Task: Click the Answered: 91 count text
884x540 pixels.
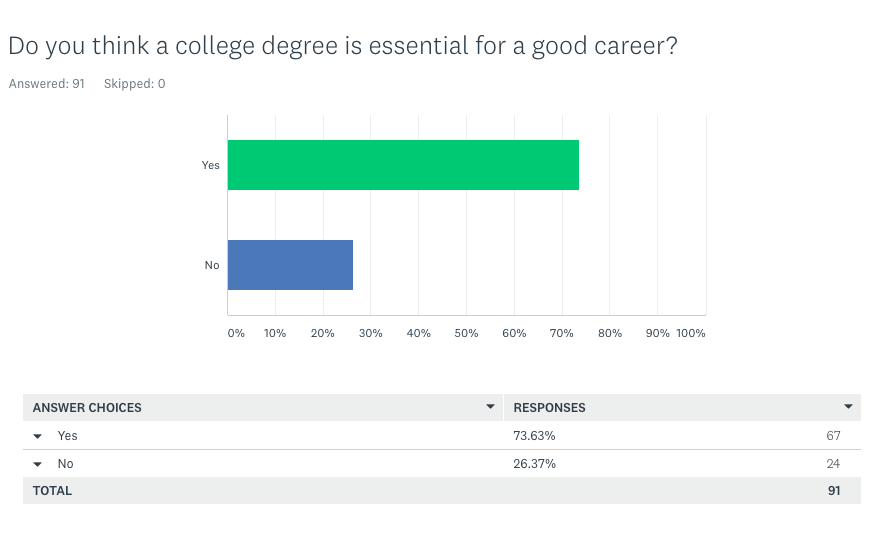Action: (x=46, y=84)
